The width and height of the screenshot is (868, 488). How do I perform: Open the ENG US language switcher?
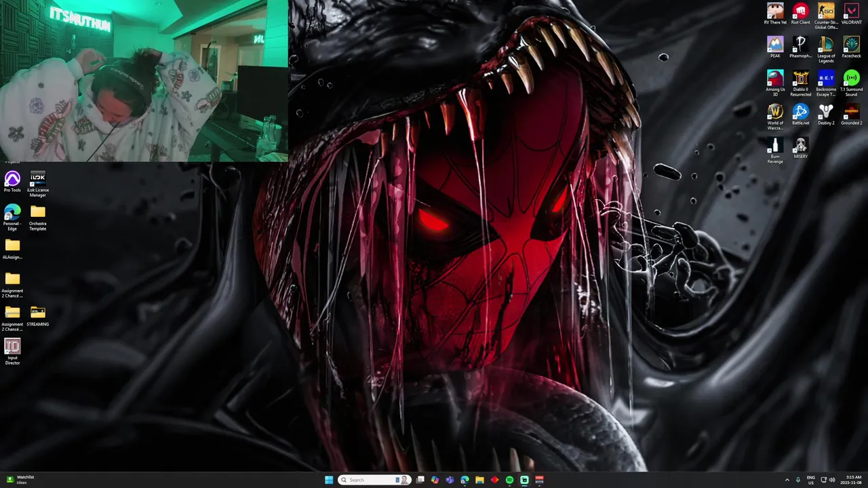point(811,480)
